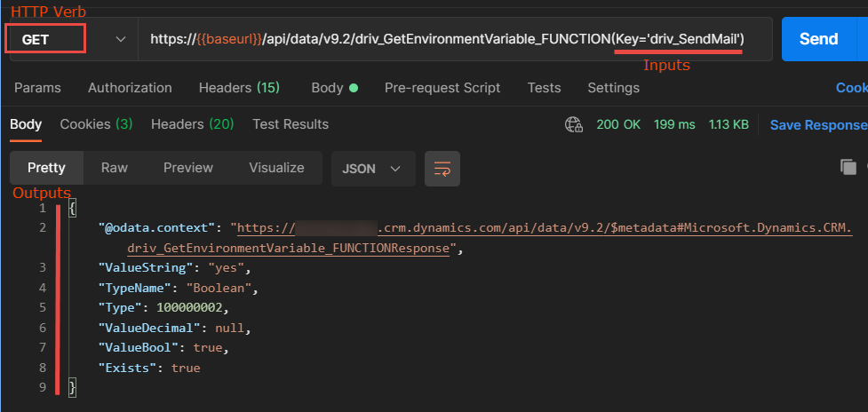
Task: Click the network globe lock icon
Action: point(574,125)
